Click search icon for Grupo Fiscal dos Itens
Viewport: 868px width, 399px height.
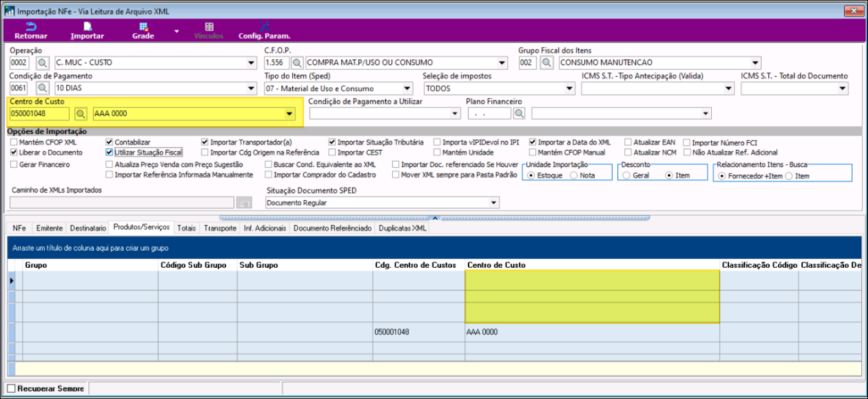click(546, 63)
